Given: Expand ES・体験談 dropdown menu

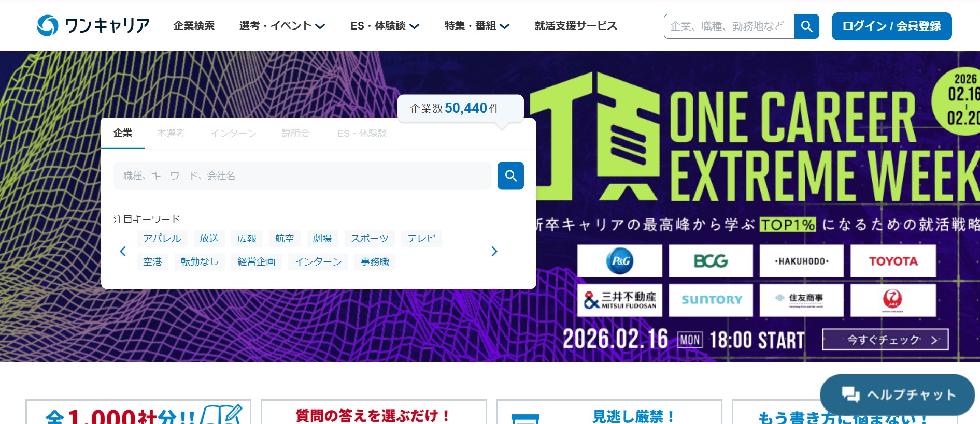Looking at the screenshot, I should [x=385, y=26].
